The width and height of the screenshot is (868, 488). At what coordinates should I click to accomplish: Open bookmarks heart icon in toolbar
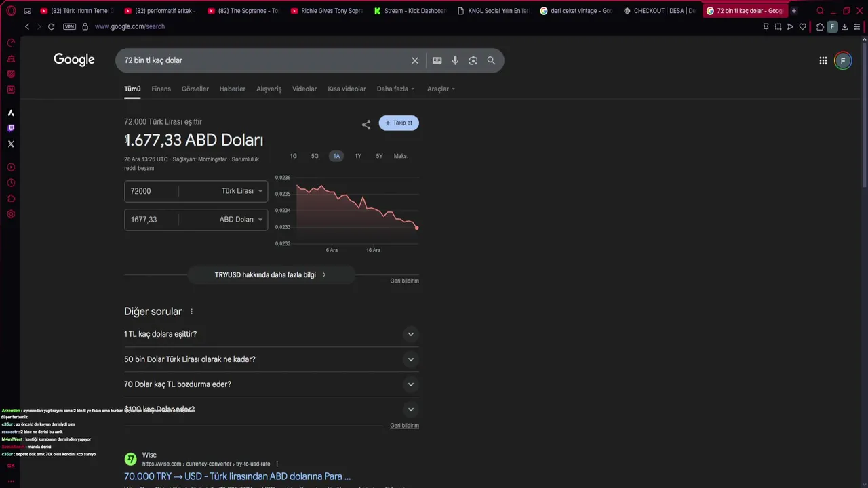803,26
